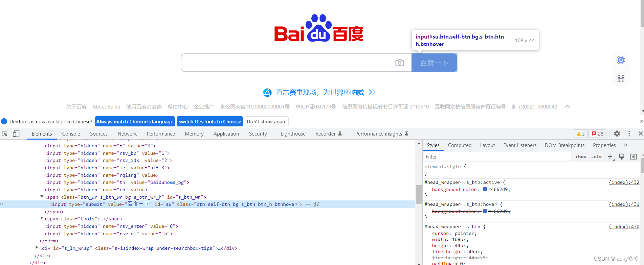The height and width of the screenshot is (265, 644).
Task: Toggle the rendering emulations paintbrush icon
Action: coord(622,156)
